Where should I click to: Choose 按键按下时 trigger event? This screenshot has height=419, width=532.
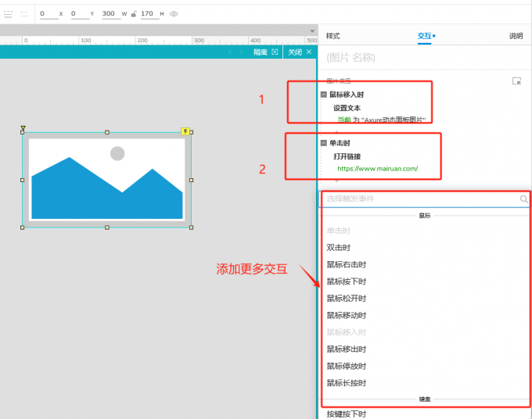(347, 414)
